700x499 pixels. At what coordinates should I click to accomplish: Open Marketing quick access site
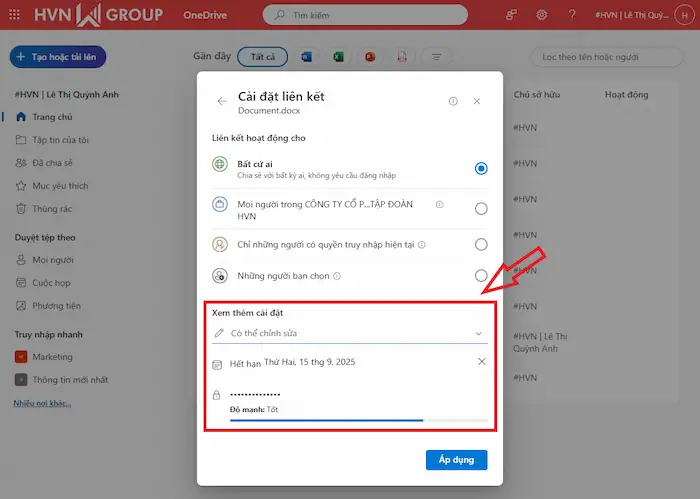(x=52, y=357)
